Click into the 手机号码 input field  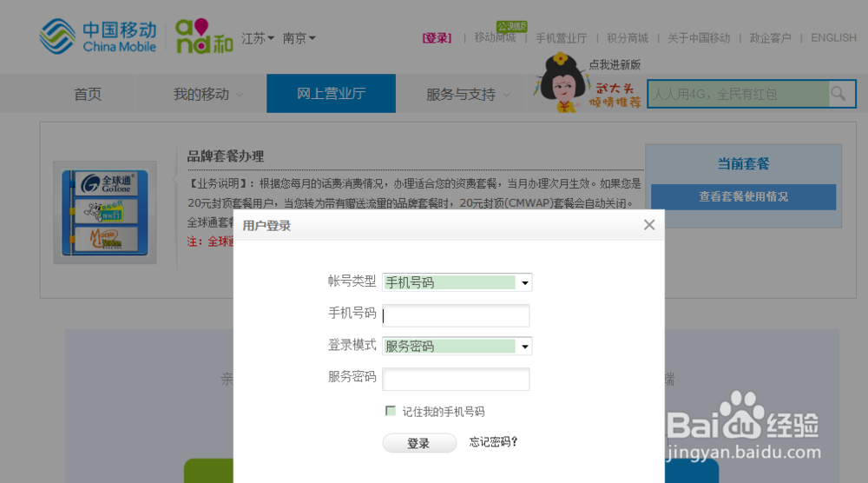(x=457, y=315)
